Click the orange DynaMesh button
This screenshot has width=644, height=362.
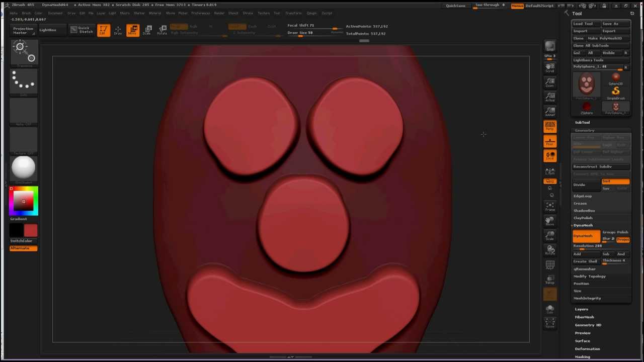[x=586, y=236]
